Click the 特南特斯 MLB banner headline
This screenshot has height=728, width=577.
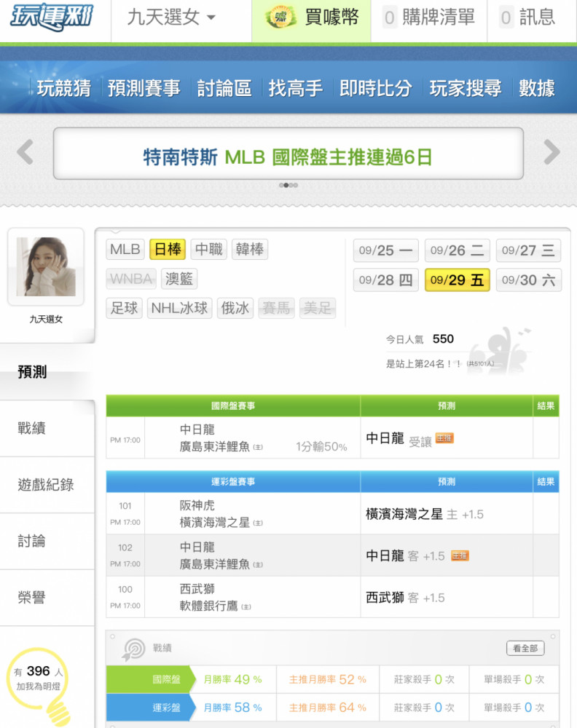point(288,157)
